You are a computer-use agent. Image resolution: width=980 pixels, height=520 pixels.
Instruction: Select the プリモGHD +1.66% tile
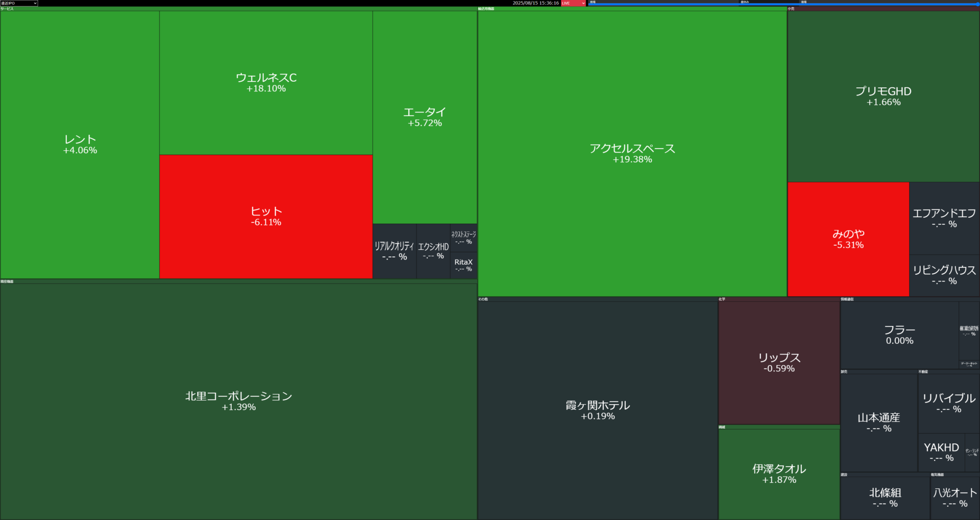[x=884, y=96]
